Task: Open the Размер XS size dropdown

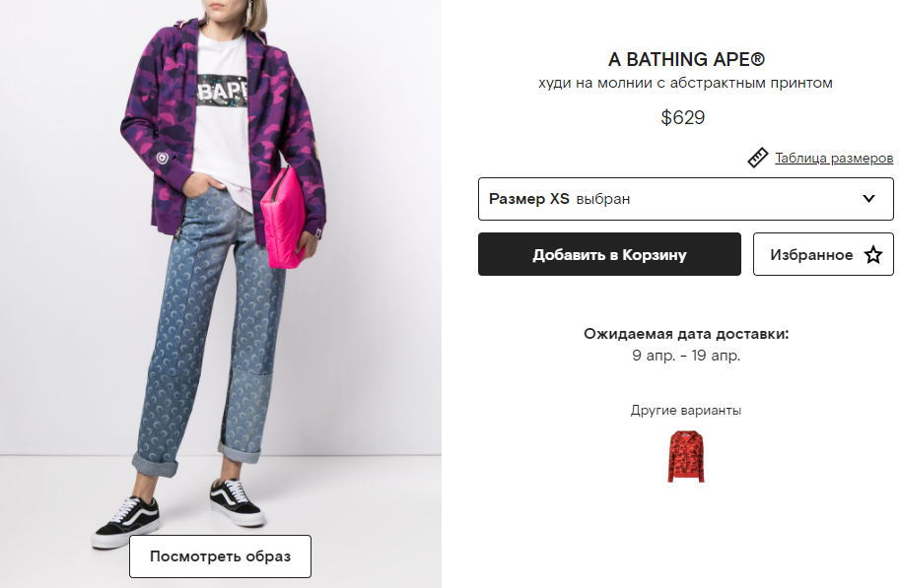Action: point(685,199)
